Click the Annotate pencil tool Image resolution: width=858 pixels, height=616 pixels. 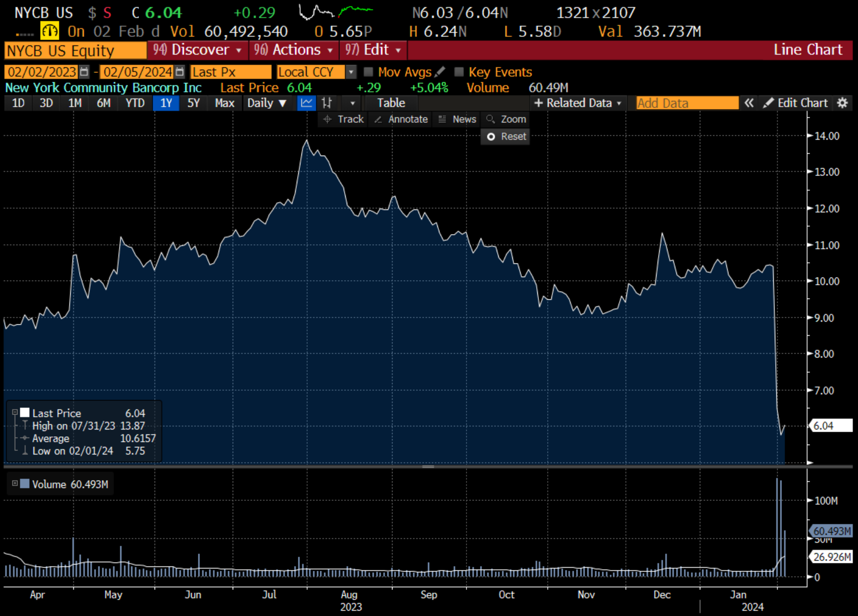click(401, 119)
